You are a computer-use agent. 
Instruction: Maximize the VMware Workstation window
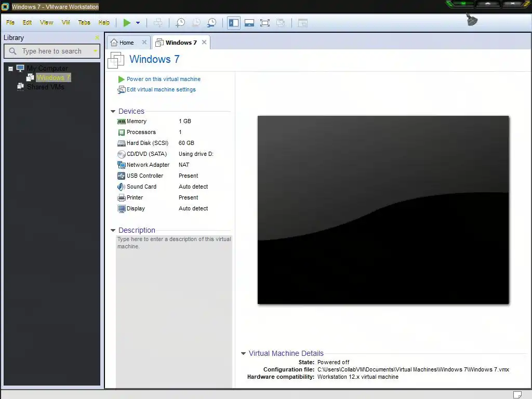[x=487, y=4]
